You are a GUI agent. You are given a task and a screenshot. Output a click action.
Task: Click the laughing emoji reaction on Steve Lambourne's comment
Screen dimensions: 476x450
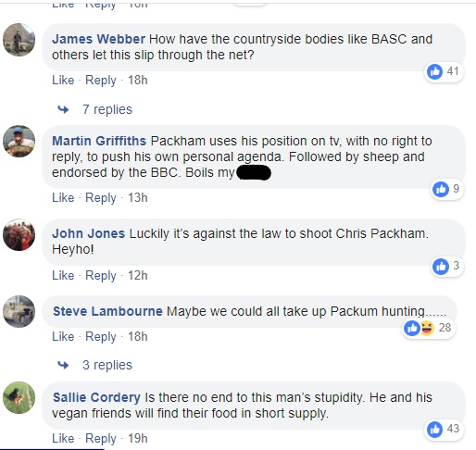pyautogui.click(x=427, y=328)
